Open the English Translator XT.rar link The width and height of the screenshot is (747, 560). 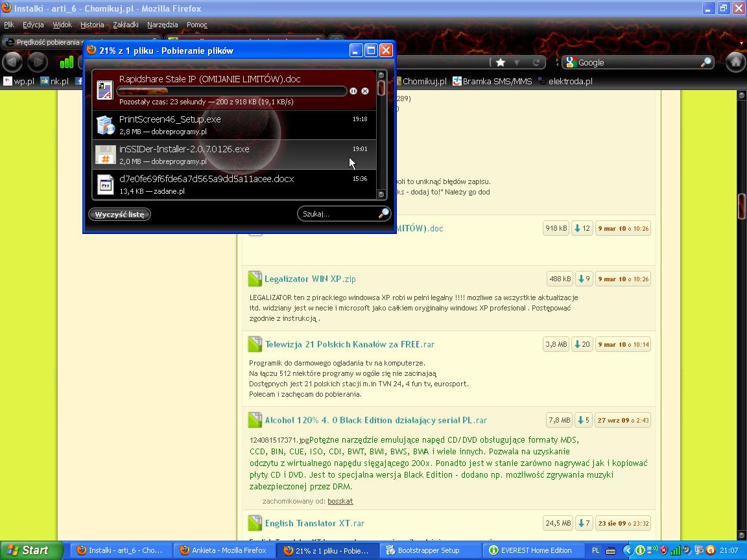pos(314,523)
